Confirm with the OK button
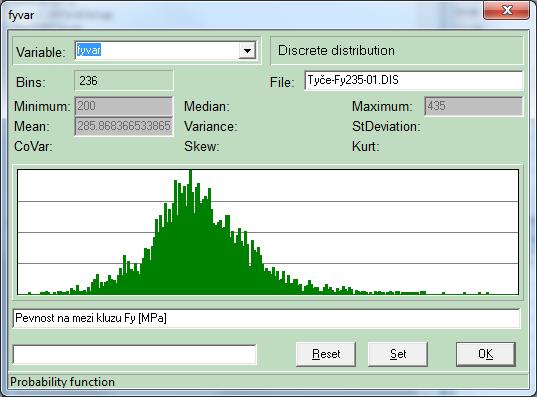This screenshot has height=397, width=537. pos(486,354)
